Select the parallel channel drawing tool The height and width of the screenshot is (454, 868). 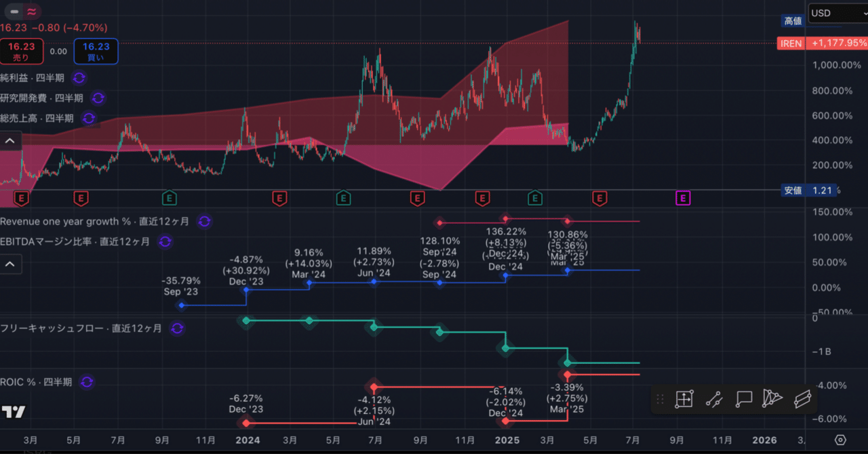802,399
